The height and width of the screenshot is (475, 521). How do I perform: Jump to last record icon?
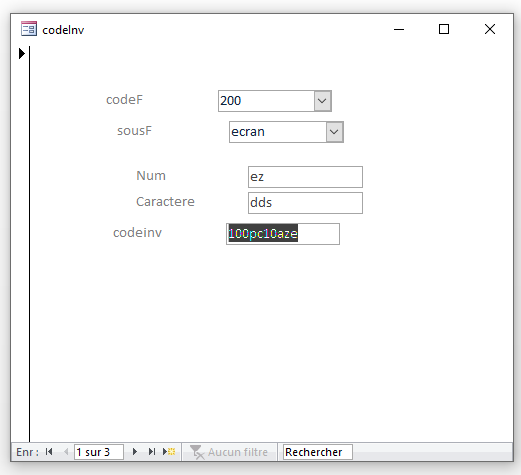tap(152, 452)
